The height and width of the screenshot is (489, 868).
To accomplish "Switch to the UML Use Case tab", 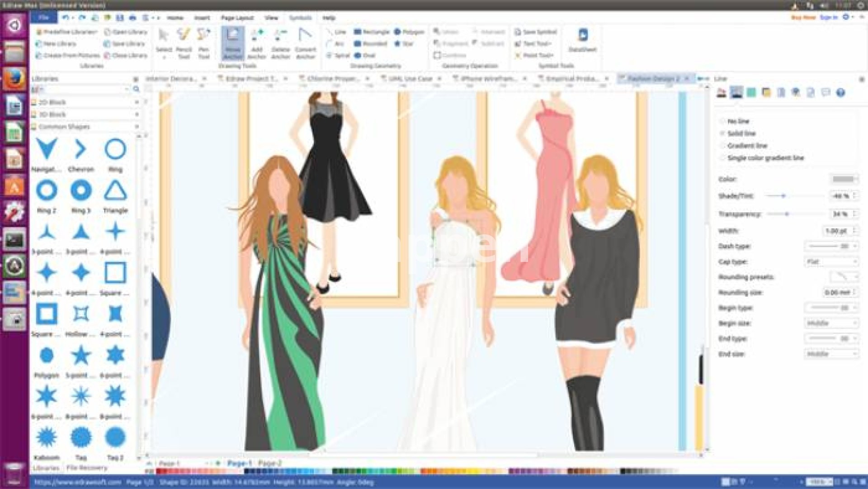I will click(410, 79).
